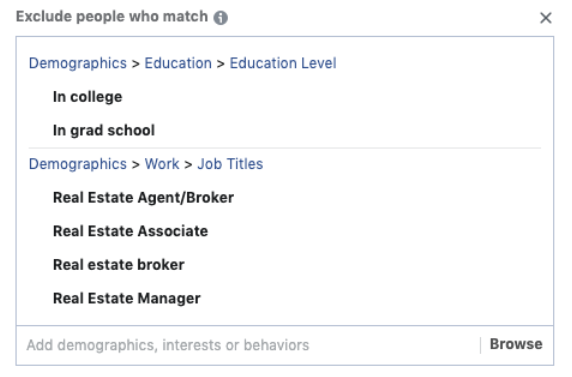
Task: Select the Real Estate Manager job title
Action: (x=127, y=299)
